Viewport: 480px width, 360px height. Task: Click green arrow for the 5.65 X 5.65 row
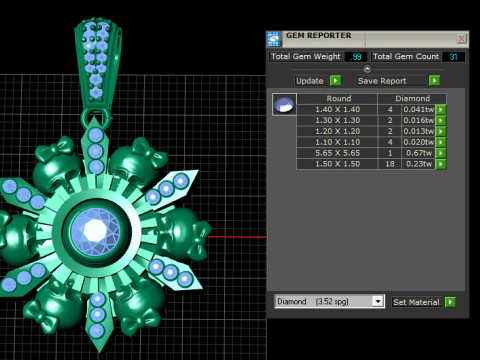(441, 153)
